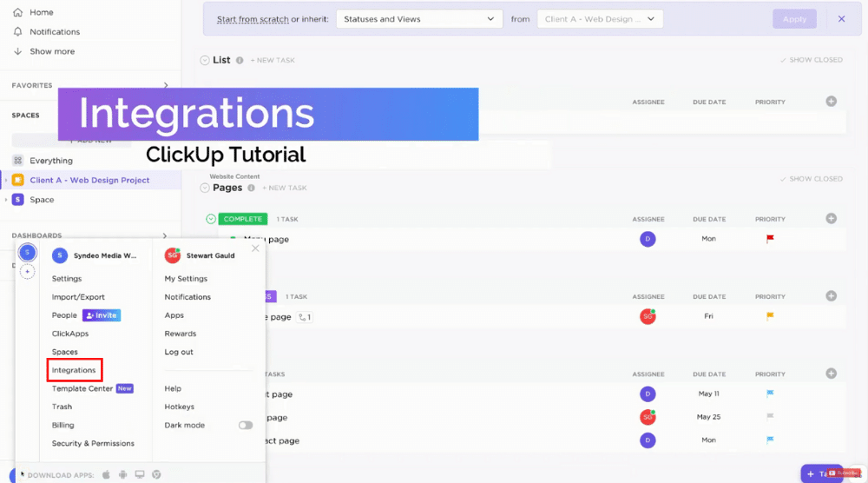Open Notifications bell in sidebar
Image resolution: width=868 pixels, height=483 pixels.
17,31
